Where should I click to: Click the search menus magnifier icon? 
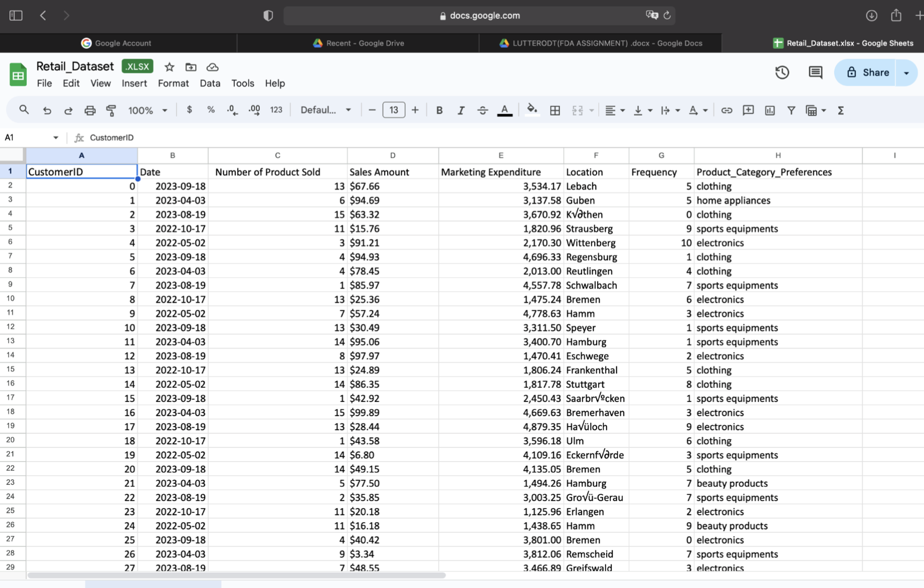[24, 110]
